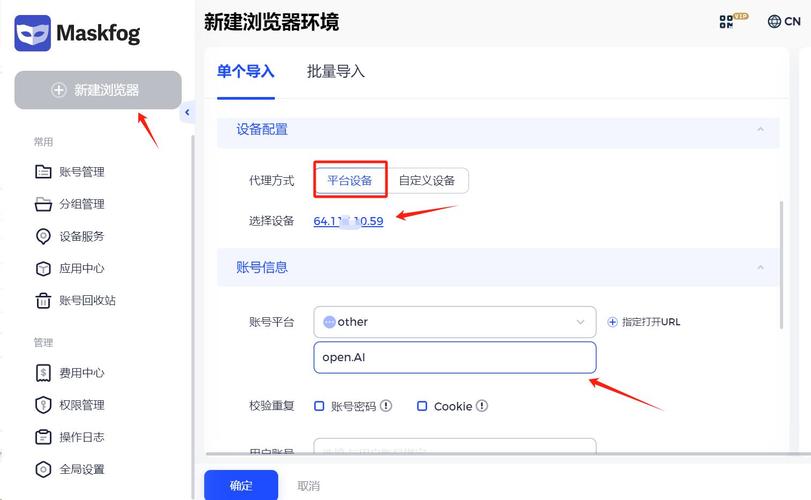Viewport: 811px width, 500px height.
Task: Click the 账号平台 label
Action: 272,322
